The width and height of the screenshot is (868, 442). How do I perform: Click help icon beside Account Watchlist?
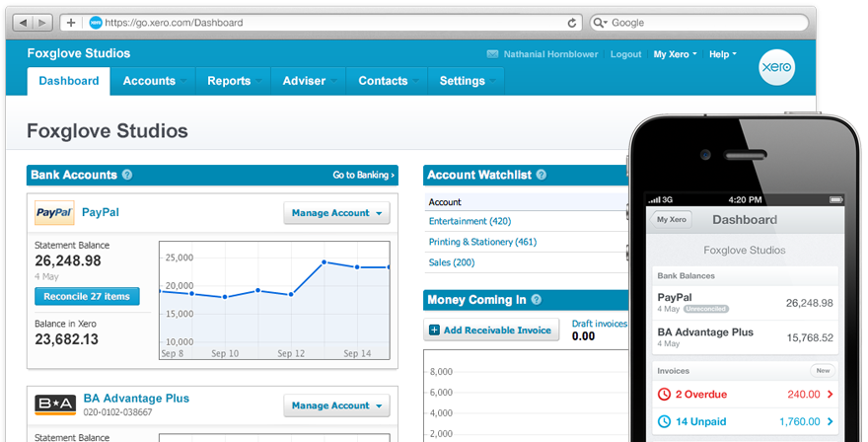click(542, 175)
